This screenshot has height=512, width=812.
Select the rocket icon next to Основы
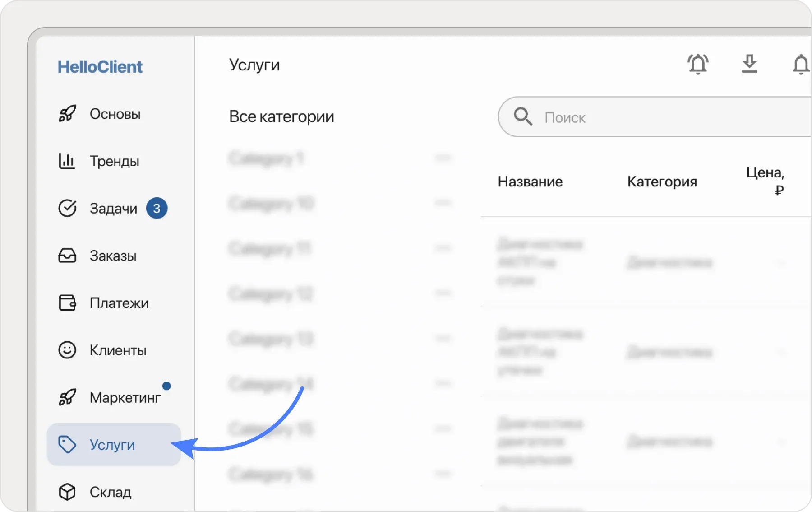pos(68,114)
